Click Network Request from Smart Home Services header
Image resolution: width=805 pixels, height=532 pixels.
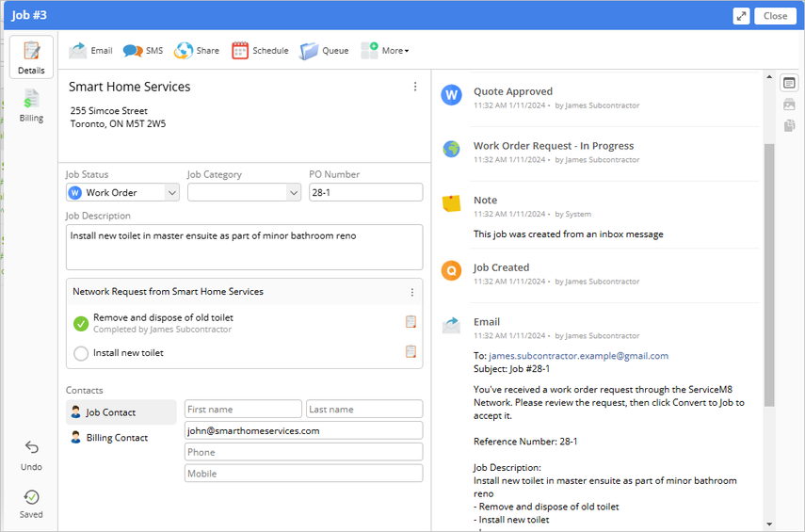[168, 292]
